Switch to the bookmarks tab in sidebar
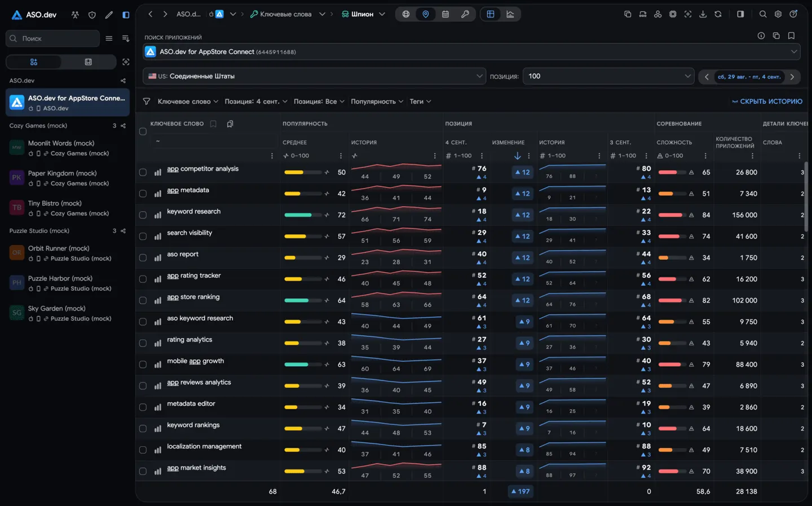812x506 pixels. (x=88, y=62)
